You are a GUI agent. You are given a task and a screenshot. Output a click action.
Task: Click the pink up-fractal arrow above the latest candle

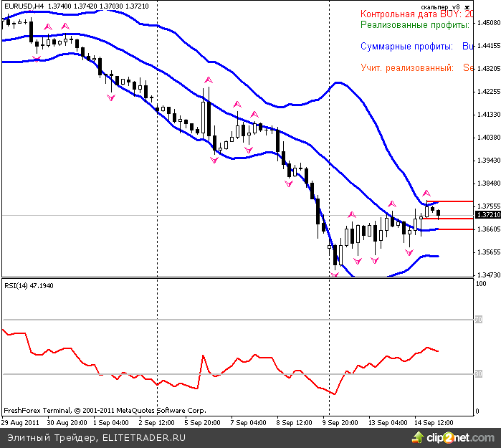pyautogui.click(x=426, y=193)
